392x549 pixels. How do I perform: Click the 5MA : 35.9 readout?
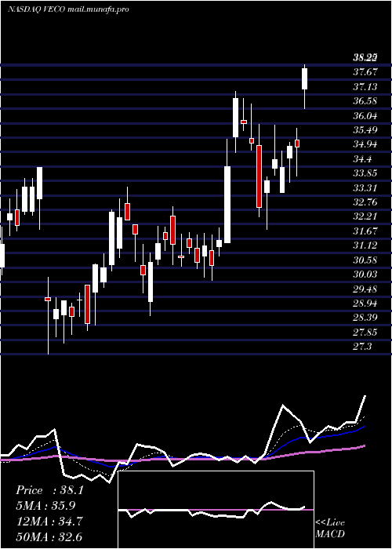(45, 506)
